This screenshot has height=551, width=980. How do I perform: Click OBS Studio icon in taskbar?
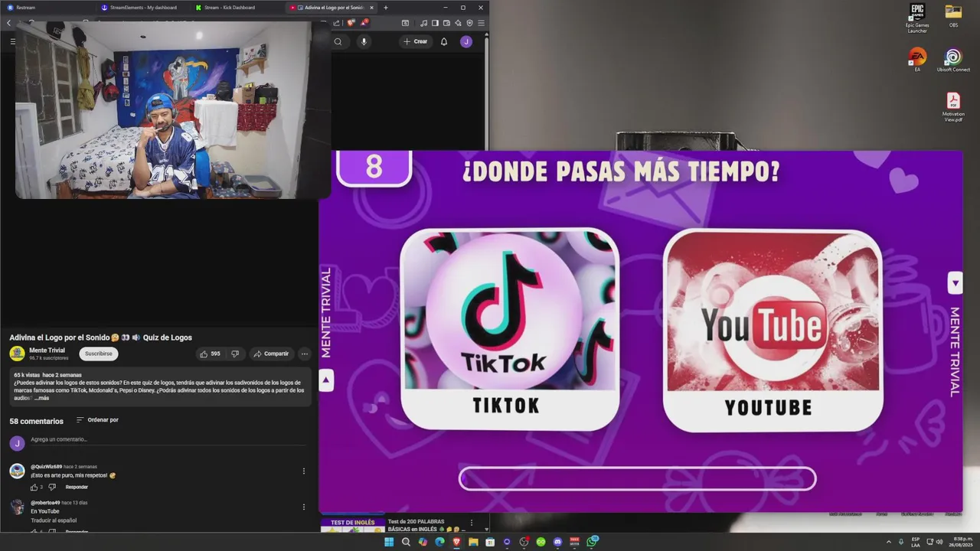click(x=524, y=542)
